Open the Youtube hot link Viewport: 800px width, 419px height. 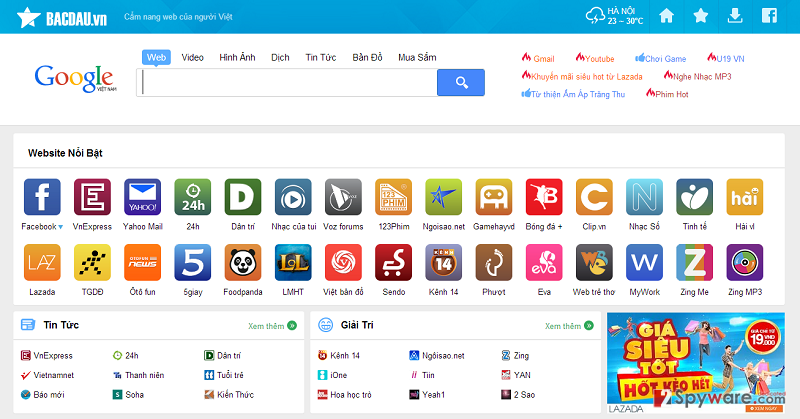595,58
